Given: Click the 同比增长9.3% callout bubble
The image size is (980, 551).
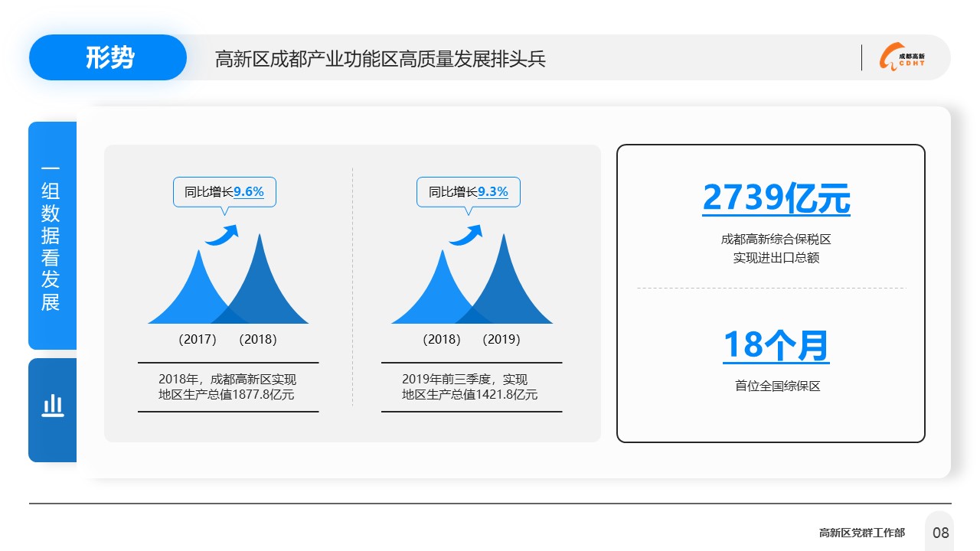Looking at the screenshot, I should click(x=469, y=192).
